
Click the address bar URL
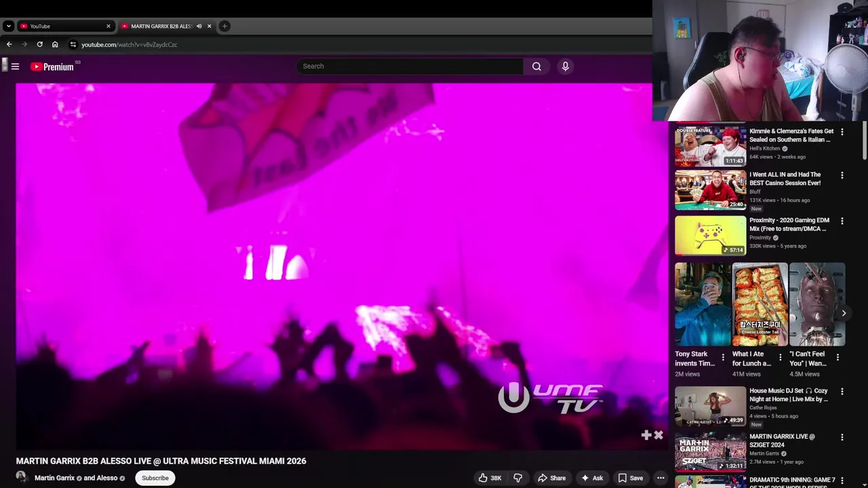point(129,45)
